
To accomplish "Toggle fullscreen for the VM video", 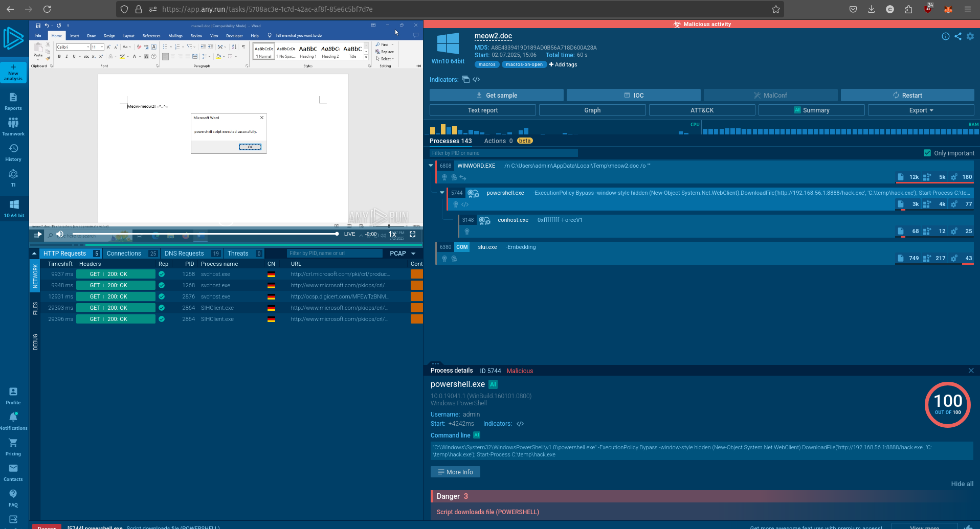I will (413, 234).
